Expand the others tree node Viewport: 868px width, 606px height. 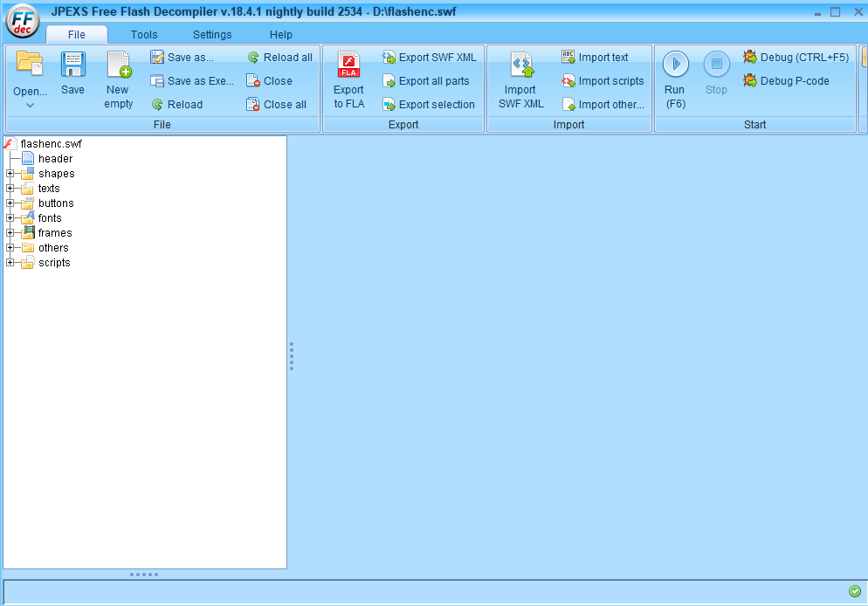pyautogui.click(x=10, y=248)
